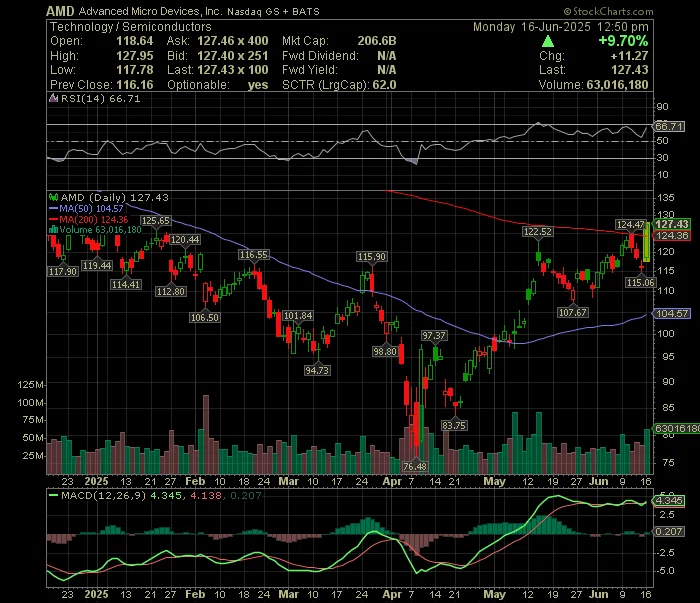This screenshot has height=603, width=700.
Task: Click the MA(200) 124.36 legend entry
Action: (88, 220)
